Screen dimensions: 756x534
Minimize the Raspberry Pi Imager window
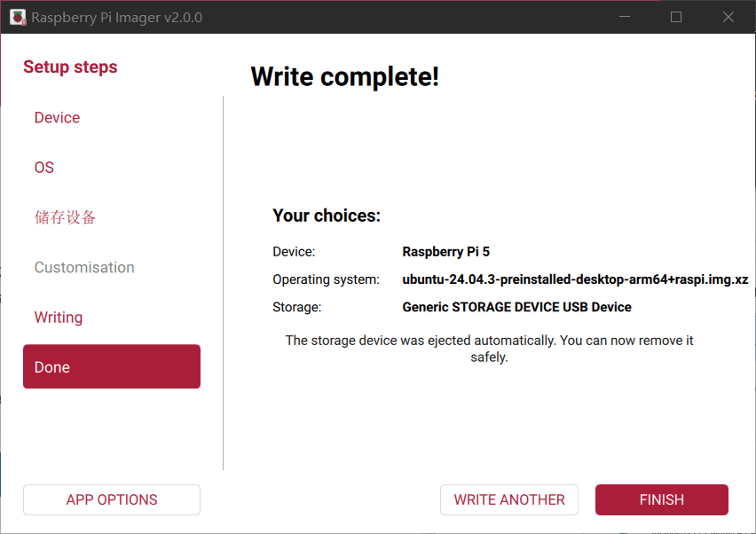pos(626,17)
